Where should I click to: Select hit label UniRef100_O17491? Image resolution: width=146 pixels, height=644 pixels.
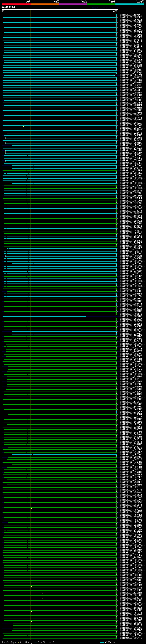[x=131, y=339]
